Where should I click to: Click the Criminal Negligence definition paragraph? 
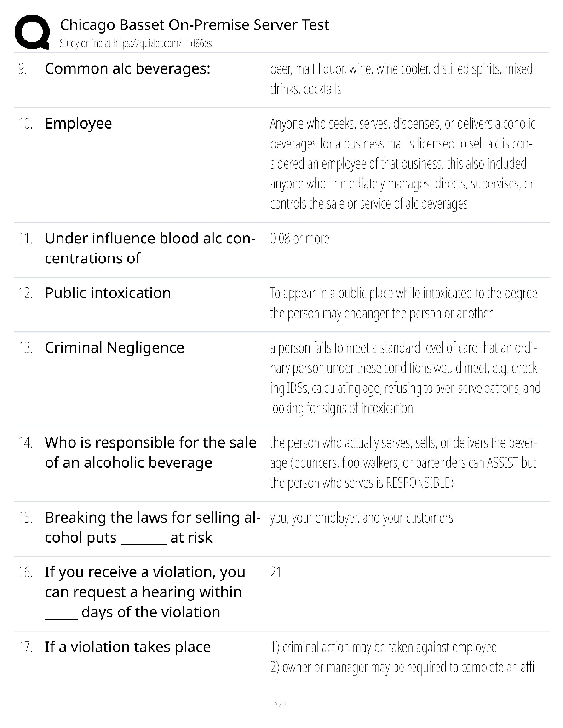pos(405,378)
